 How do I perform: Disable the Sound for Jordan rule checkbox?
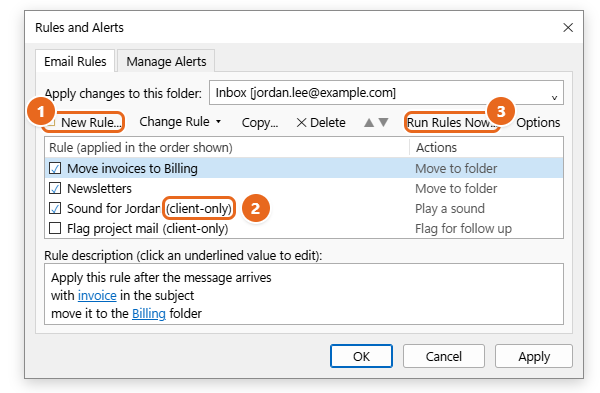[x=55, y=208]
